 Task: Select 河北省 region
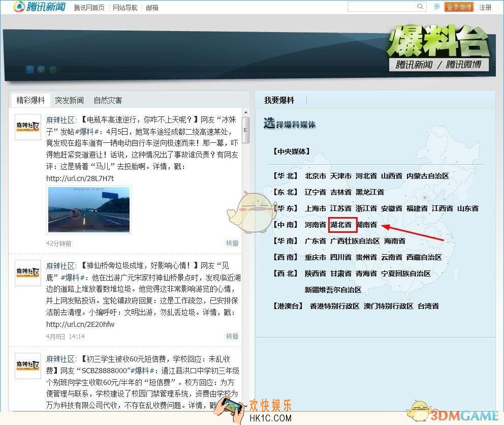tap(366, 176)
